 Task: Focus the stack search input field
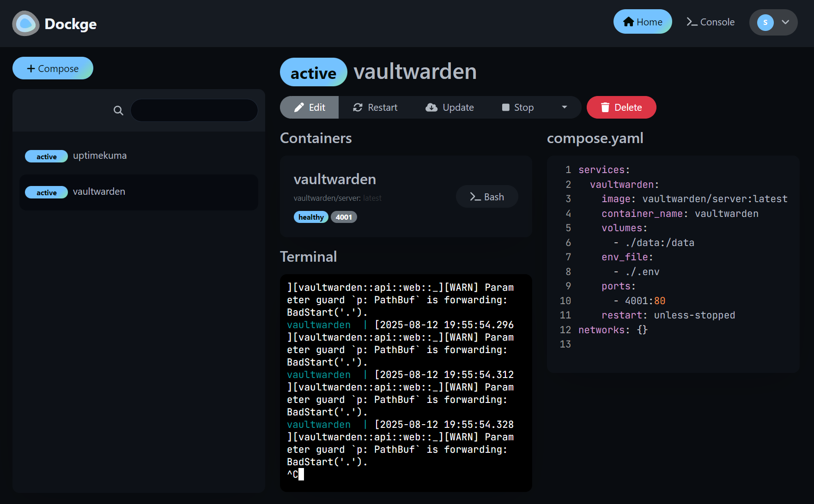click(194, 110)
